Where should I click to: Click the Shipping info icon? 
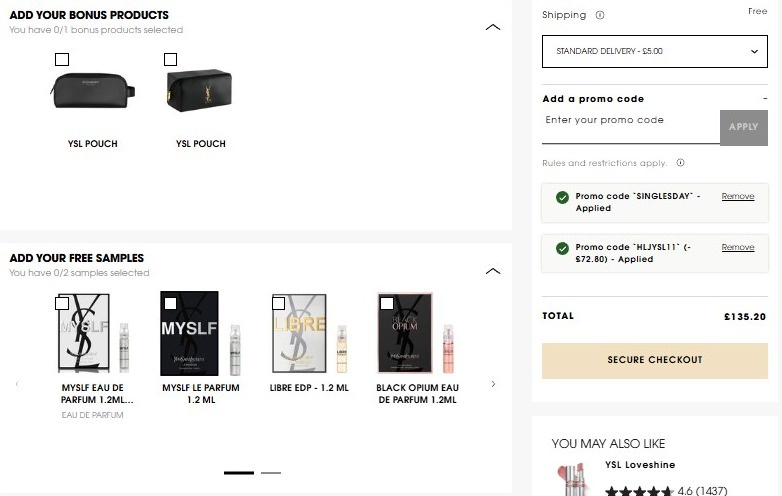[x=600, y=16]
